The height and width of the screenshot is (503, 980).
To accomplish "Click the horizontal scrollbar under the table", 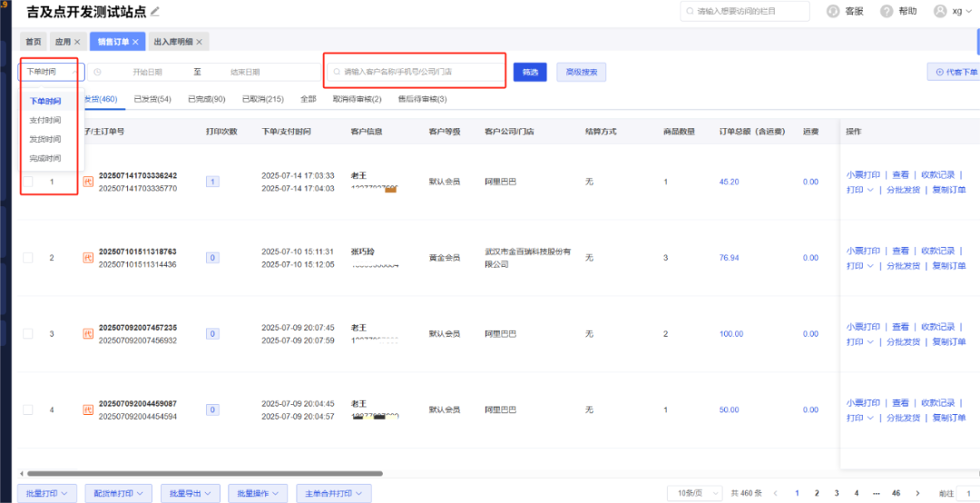I will coord(272,473).
